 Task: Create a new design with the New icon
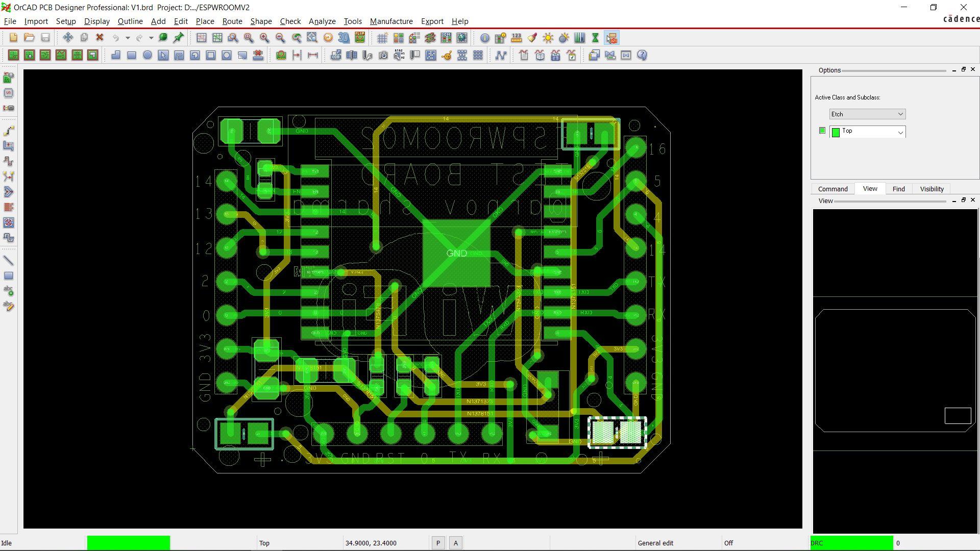13,38
